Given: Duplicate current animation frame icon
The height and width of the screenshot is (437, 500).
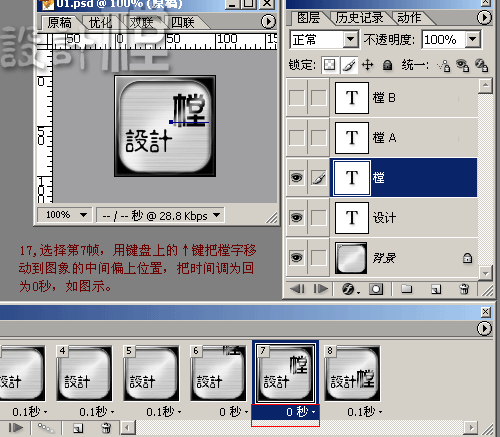Looking at the screenshot, I should [x=78, y=428].
